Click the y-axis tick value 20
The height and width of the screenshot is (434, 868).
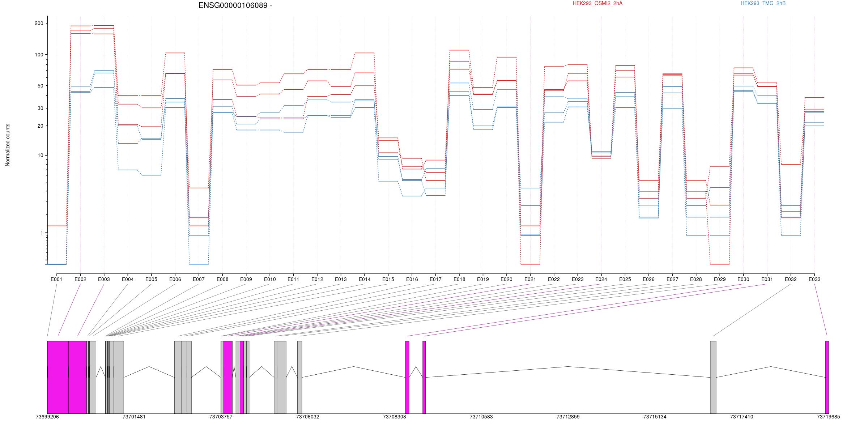tap(40, 126)
